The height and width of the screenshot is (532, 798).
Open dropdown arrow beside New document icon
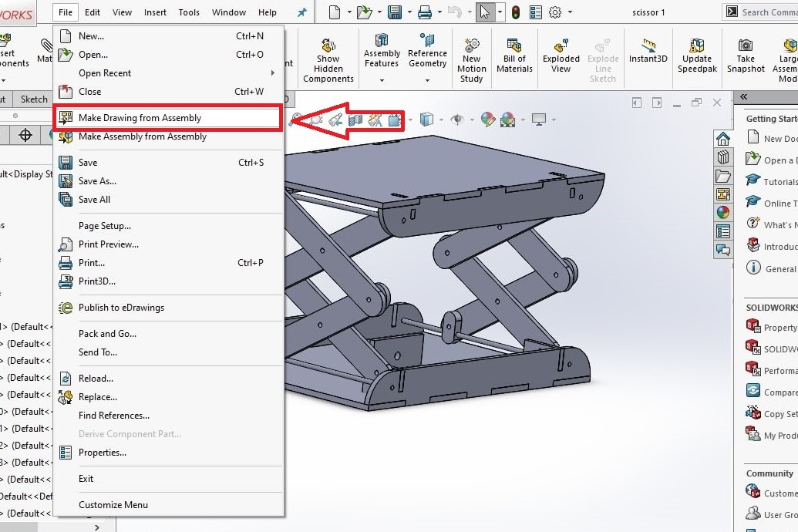pos(349,12)
